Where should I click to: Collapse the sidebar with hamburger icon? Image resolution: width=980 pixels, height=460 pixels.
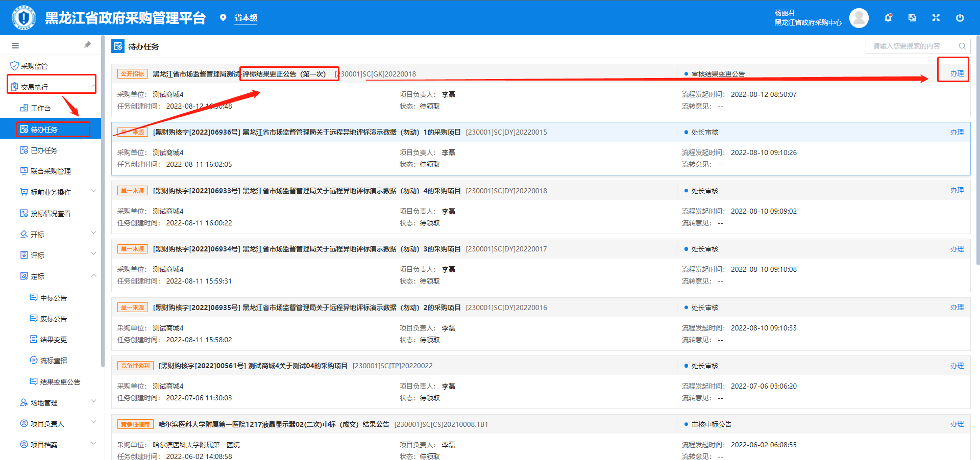coord(15,45)
